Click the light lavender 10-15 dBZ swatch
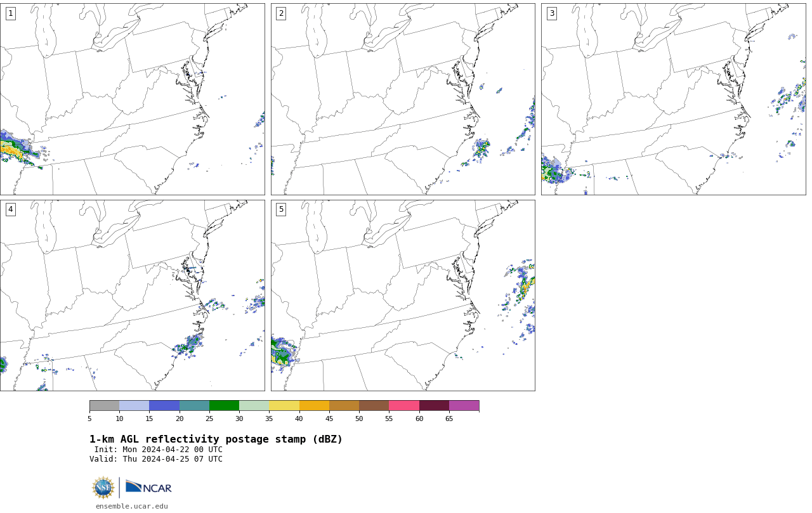Viewport: 812px width, 513px height. pyautogui.click(x=134, y=406)
